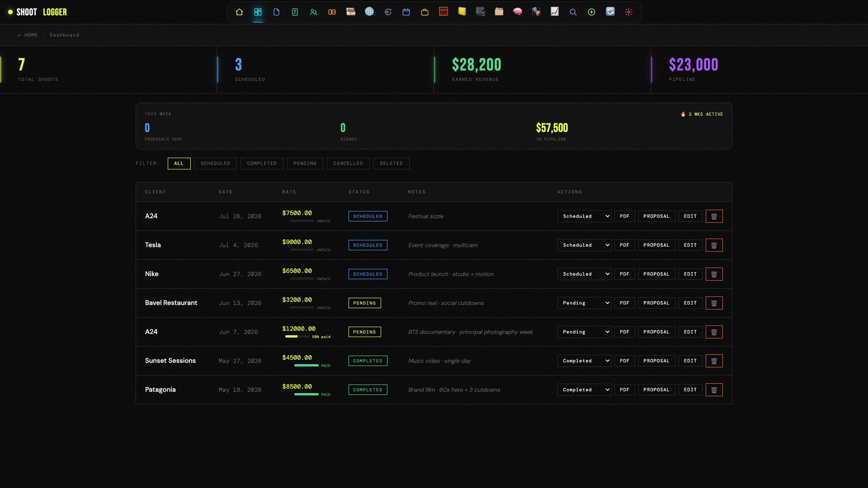Export PDF for Sunset Sessions shoot
Screen dimensions: 868x488
(624, 361)
